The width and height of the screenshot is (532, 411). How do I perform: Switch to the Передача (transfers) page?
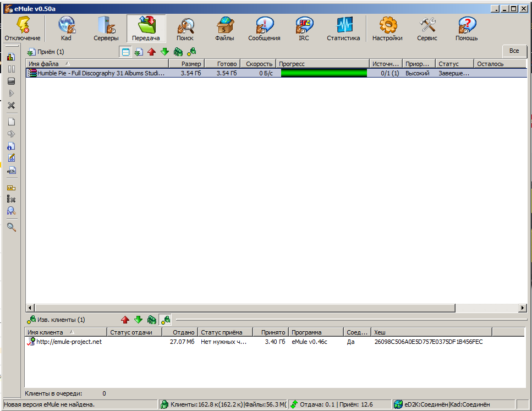click(x=146, y=29)
